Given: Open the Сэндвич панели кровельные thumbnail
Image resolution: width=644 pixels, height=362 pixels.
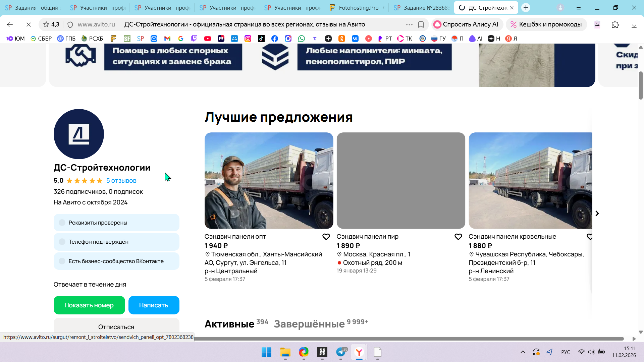Looking at the screenshot, I should pos(530,181).
